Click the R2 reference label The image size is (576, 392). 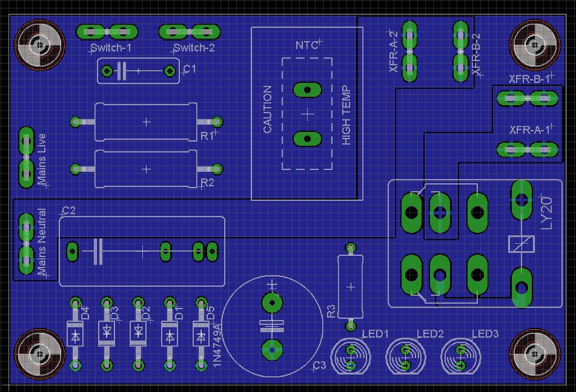point(207,183)
